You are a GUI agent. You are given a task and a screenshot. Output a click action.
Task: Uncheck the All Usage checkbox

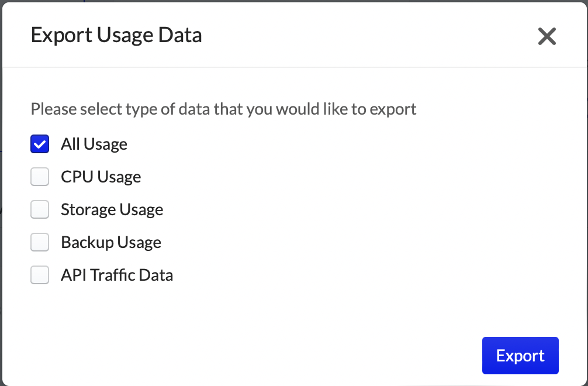[40, 144]
